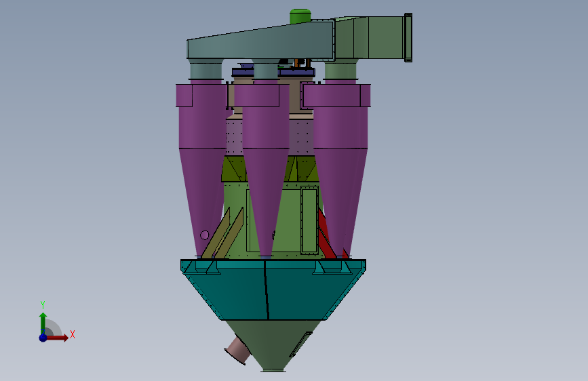Pick the middle purple cyclone separator
Screen dimensions: 588x381
click(264, 169)
